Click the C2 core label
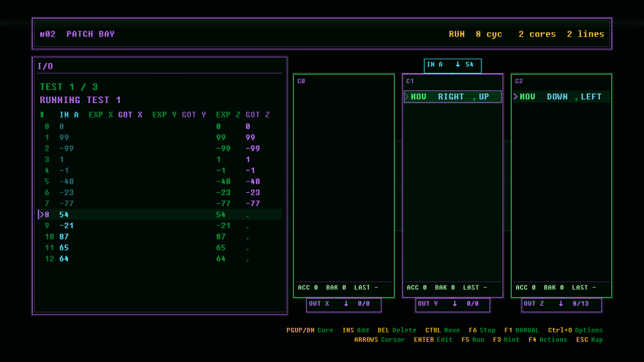Image resolution: width=644 pixels, height=362 pixels. point(519,81)
